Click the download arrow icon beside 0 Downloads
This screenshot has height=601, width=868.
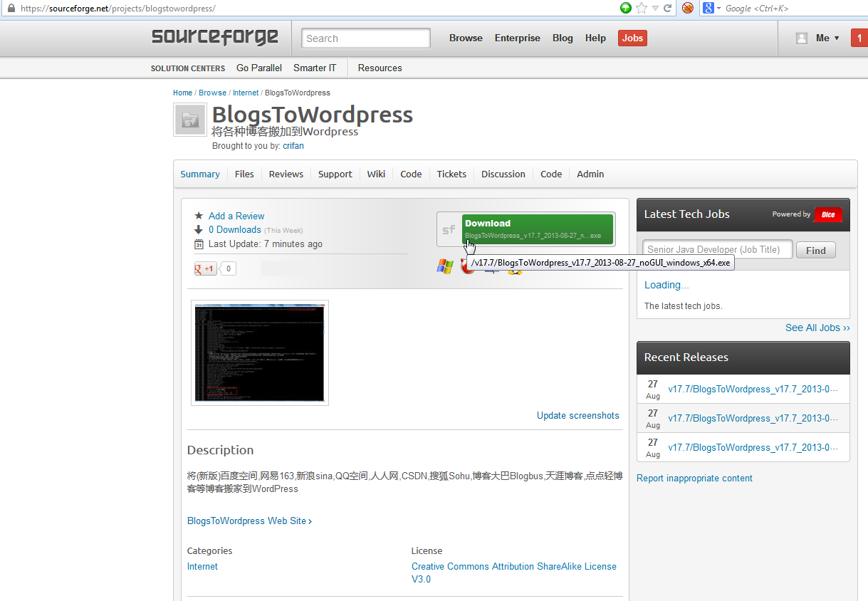(x=199, y=229)
